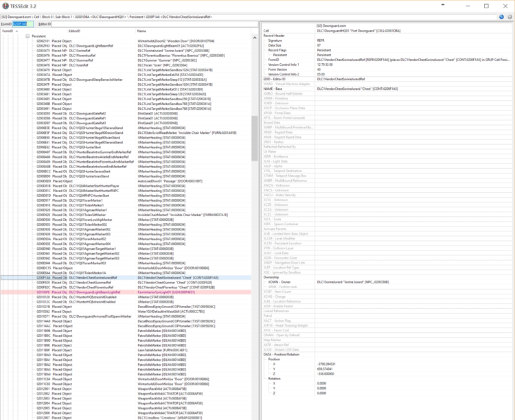Click the vertical scrollbar thumb of record list
Image resolution: width=515 pixels, height=420 pixels.
(255, 138)
